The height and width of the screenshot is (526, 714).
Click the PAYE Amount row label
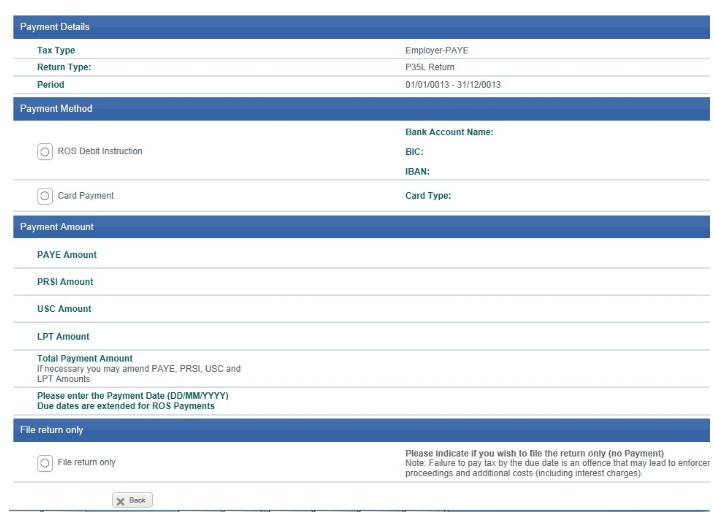point(67,255)
